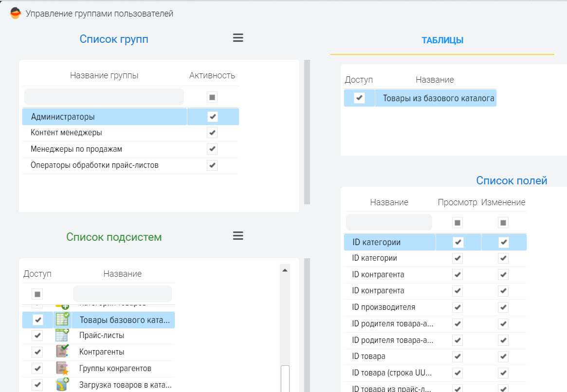567x392 pixels.
Task: Click the Контрагенты book icon
Action: pyautogui.click(x=62, y=351)
